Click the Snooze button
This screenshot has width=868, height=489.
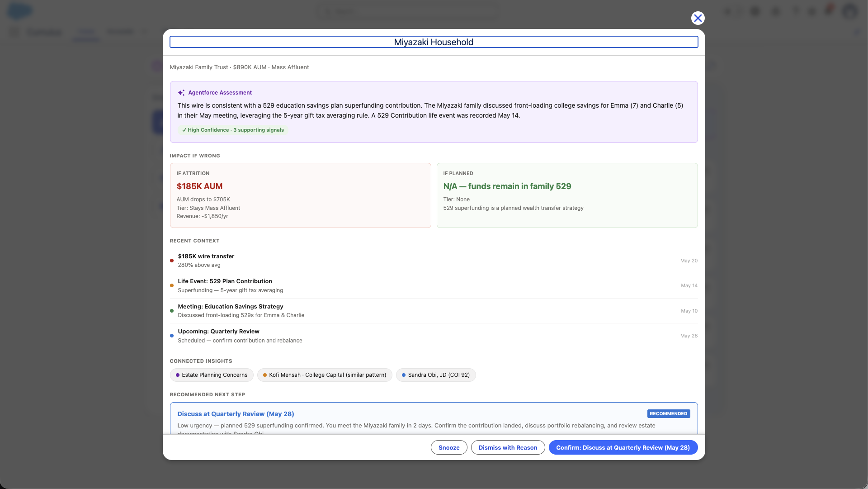point(449,447)
